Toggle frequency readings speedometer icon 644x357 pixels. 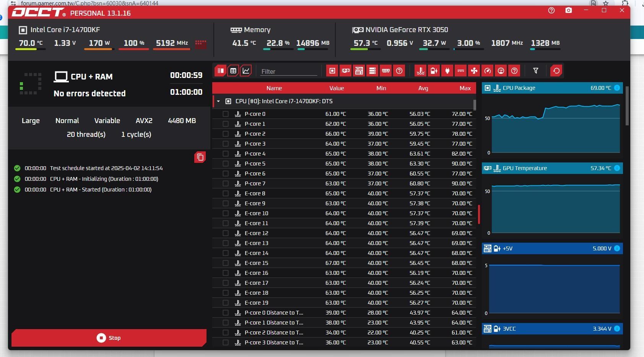pos(488,71)
